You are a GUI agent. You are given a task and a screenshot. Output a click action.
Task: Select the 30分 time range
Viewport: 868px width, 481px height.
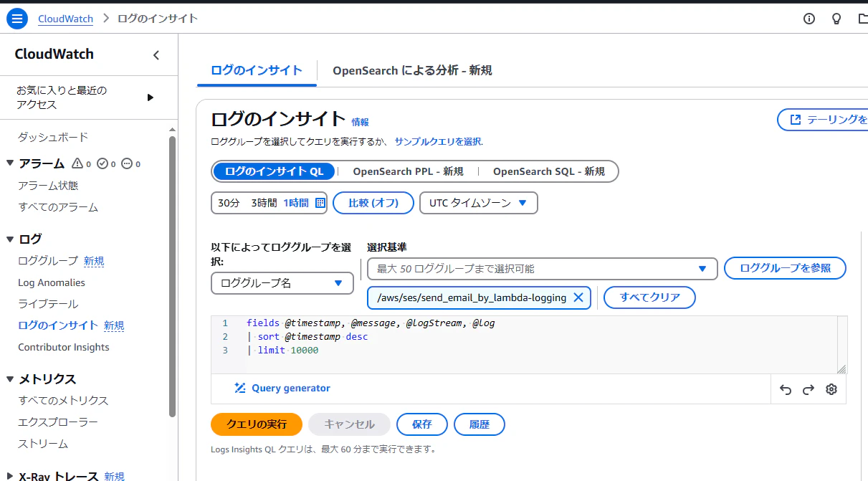click(229, 203)
